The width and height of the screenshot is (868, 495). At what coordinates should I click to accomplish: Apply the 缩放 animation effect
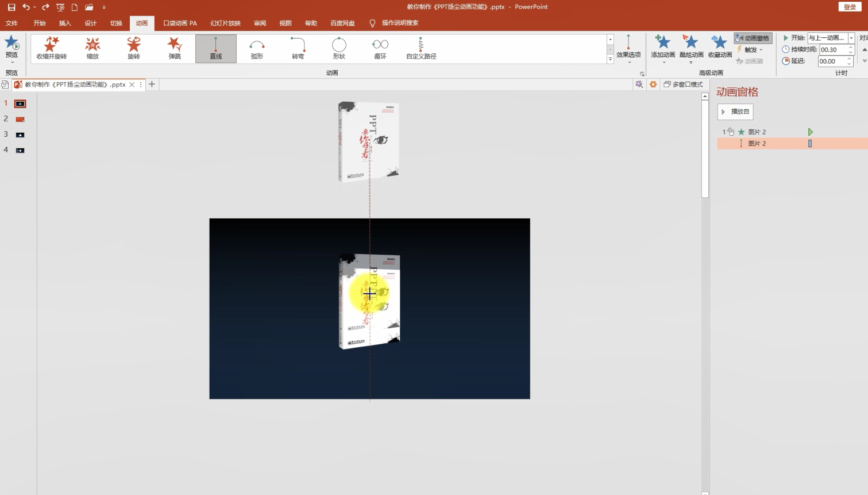point(92,48)
